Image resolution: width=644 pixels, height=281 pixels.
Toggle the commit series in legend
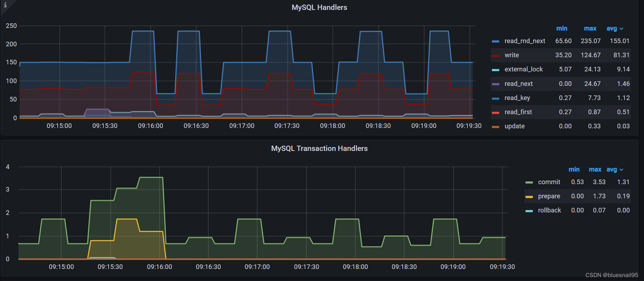pyautogui.click(x=549, y=182)
